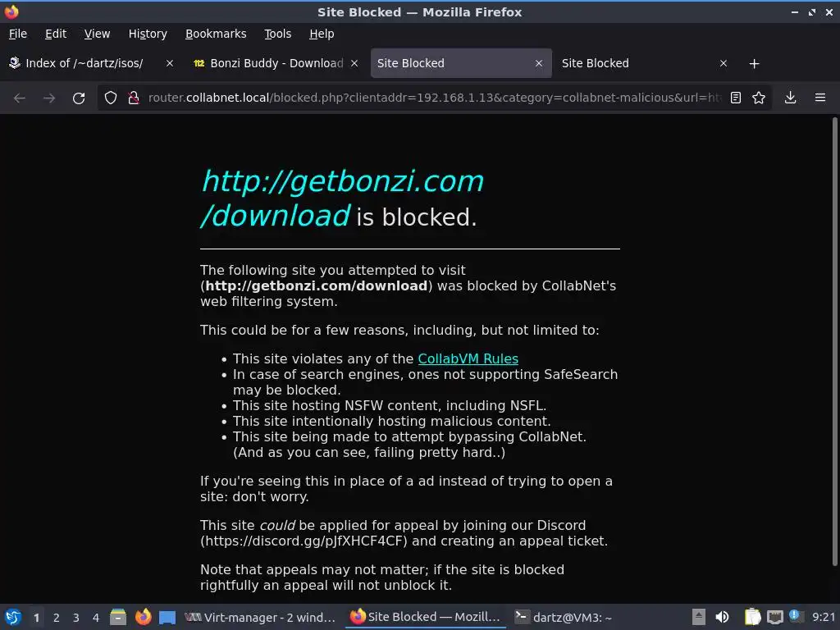Open Firefox application hamburger menu
This screenshot has width=840, height=630.
tap(820, 98)
